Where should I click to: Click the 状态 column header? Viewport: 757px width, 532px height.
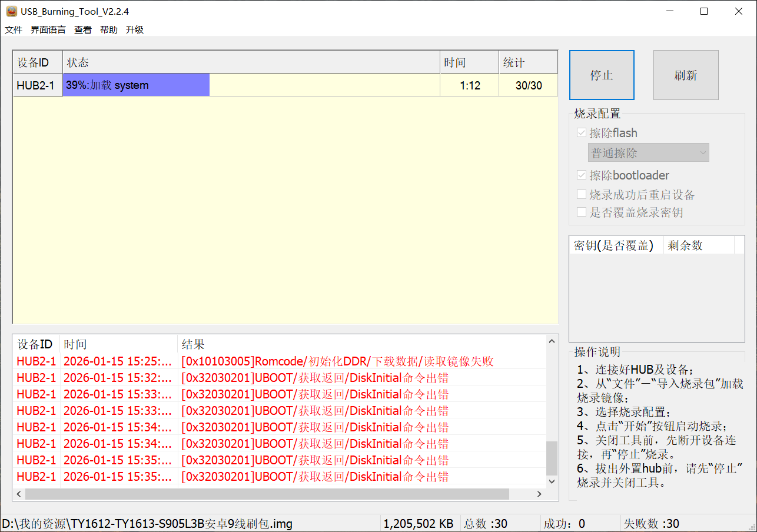251,62
